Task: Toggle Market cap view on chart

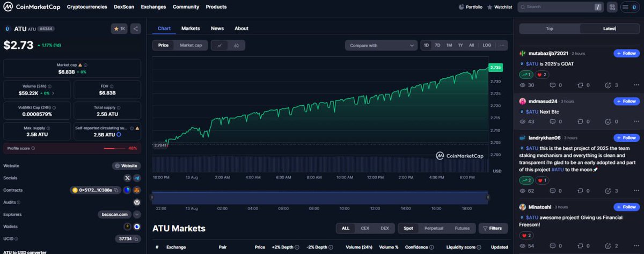Action: (x=191, y=45)
